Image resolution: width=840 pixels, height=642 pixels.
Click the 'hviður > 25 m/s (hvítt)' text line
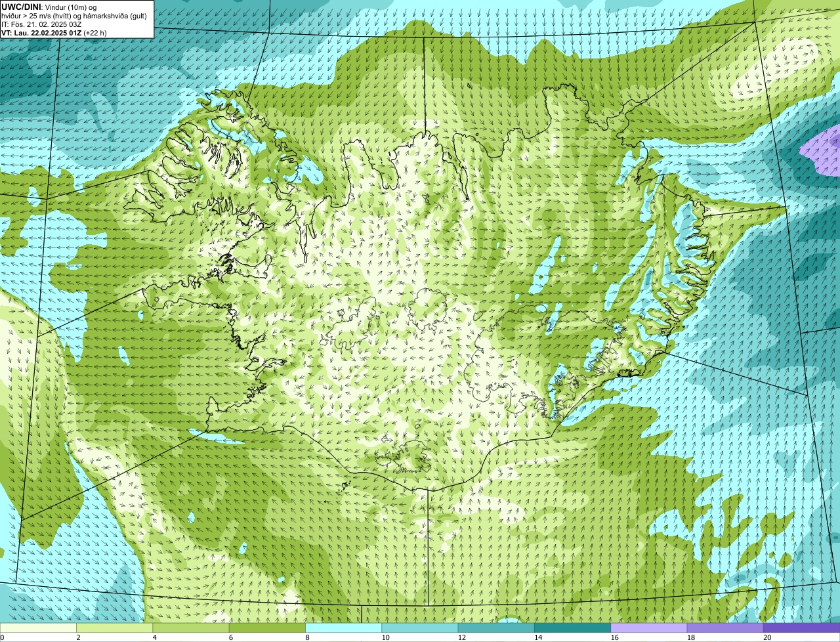point(73,15)
